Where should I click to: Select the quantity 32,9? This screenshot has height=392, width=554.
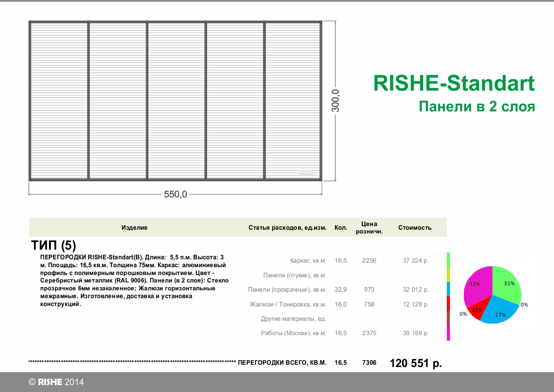341,290
